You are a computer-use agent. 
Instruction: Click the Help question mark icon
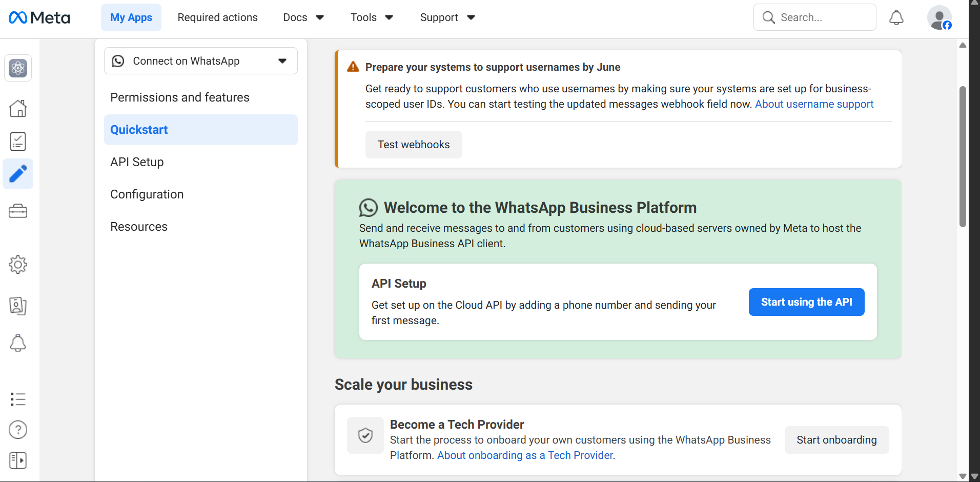18,430
